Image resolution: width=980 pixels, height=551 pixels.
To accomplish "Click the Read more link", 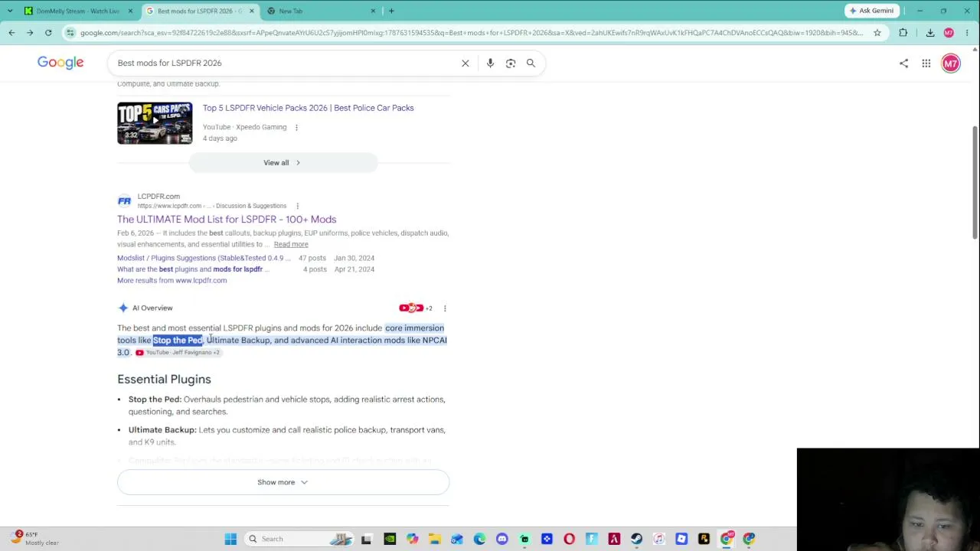I will (291, 244).
